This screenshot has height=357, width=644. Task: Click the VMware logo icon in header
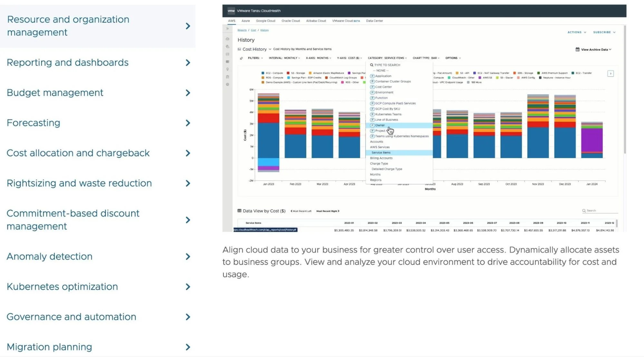pyautogui.click(x=231, y=11)
